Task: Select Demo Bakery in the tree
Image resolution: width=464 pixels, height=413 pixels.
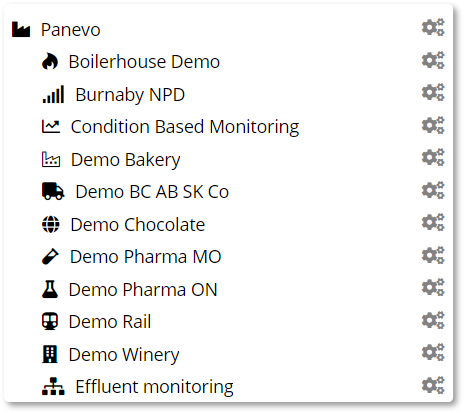Action: click(126, 159)
